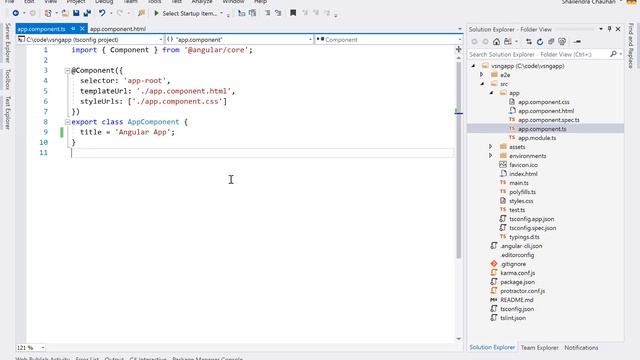Open the 121 % zoom level dropdown
This screenshot has height=360, width=640.
[x=43, y=348]
